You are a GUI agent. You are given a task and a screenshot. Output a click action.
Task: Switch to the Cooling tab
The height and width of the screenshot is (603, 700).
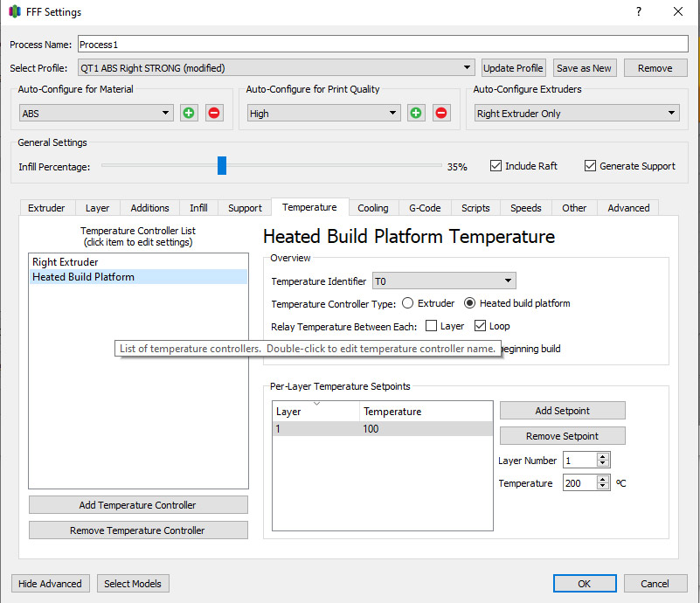tap(373, 208)
